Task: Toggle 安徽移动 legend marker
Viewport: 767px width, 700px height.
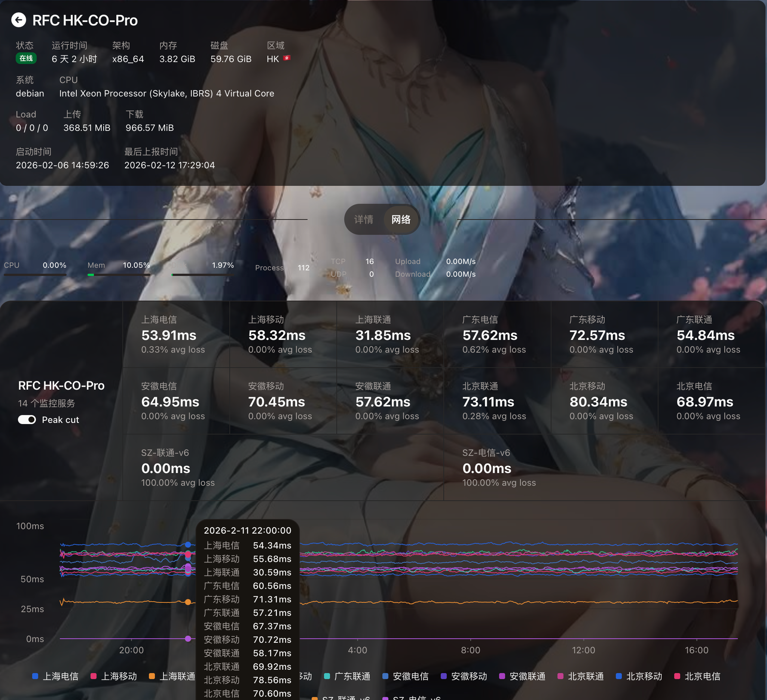Action: click(x=444, y=676)
